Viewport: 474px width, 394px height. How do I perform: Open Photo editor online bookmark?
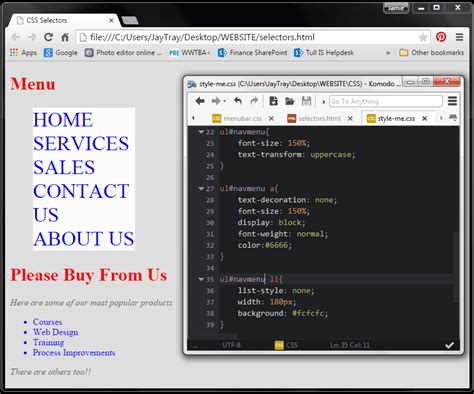[123, 53]
